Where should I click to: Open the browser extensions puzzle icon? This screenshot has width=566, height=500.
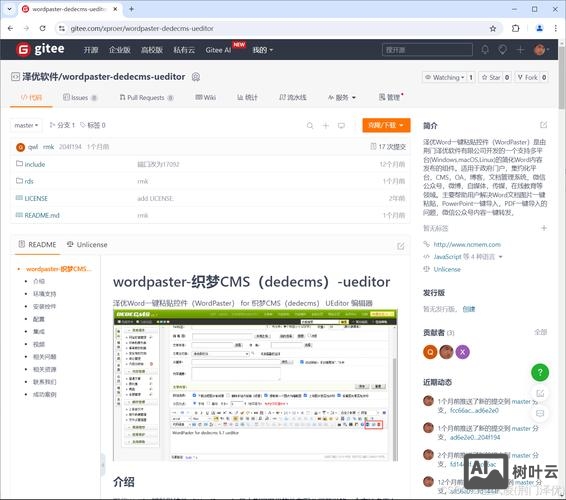pos(515,29)
